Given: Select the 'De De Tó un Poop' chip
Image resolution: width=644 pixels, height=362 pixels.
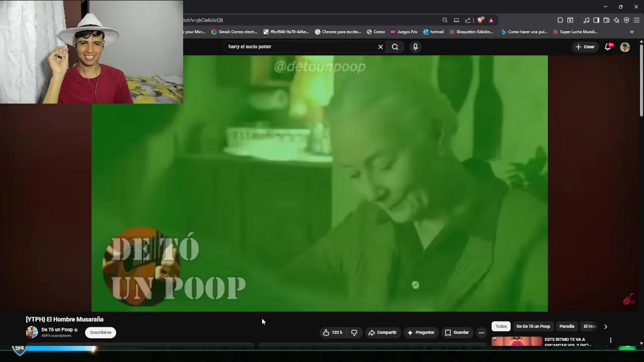Looking at the screenshot, I should [533, 326].
